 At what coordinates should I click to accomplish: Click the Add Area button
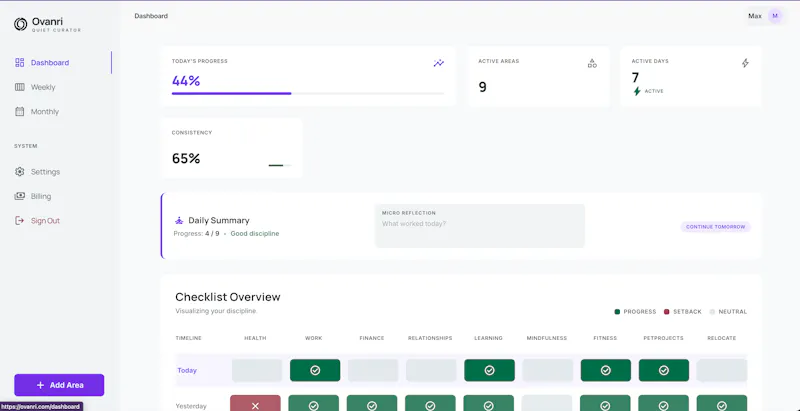(59, 385)
